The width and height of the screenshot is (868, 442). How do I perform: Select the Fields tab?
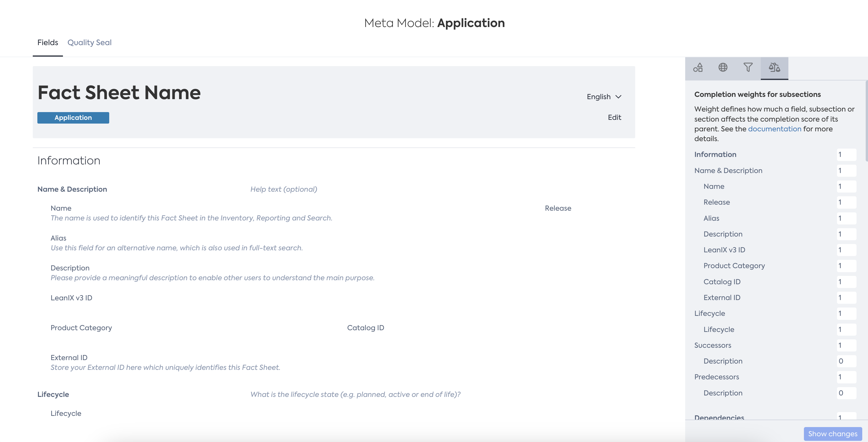click(x=47, y=43)
